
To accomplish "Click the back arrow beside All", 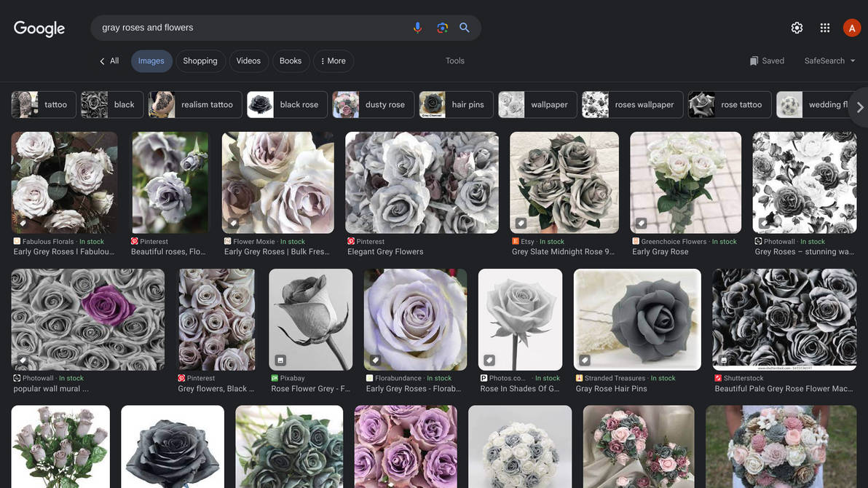I will click(x=102, y=61).
